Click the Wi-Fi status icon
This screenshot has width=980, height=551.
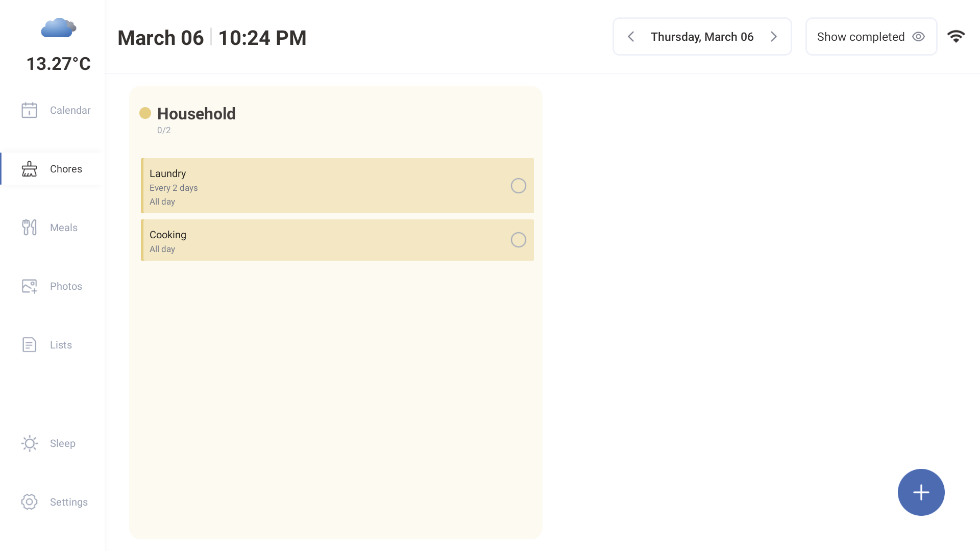click(956, 37)
